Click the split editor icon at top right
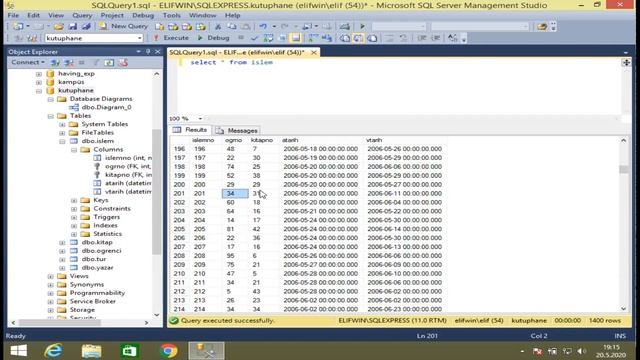This screenshot has width=640, height=360. (626, 62)
